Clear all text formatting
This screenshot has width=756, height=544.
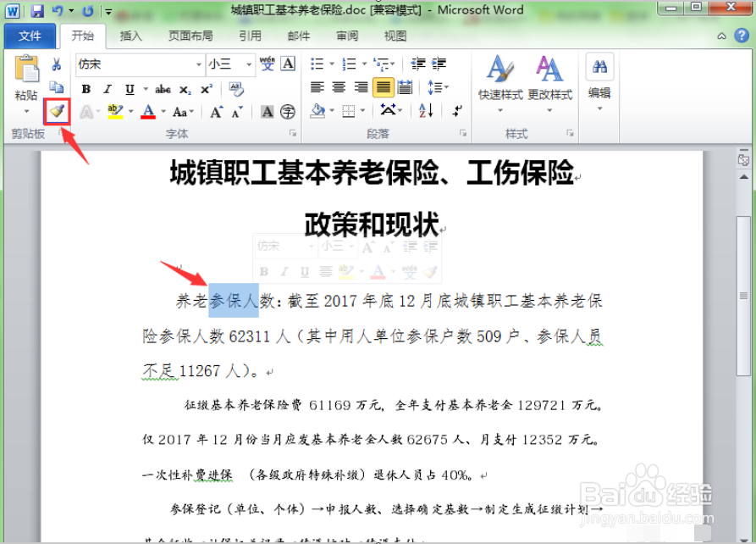click(x=235, y=88)
